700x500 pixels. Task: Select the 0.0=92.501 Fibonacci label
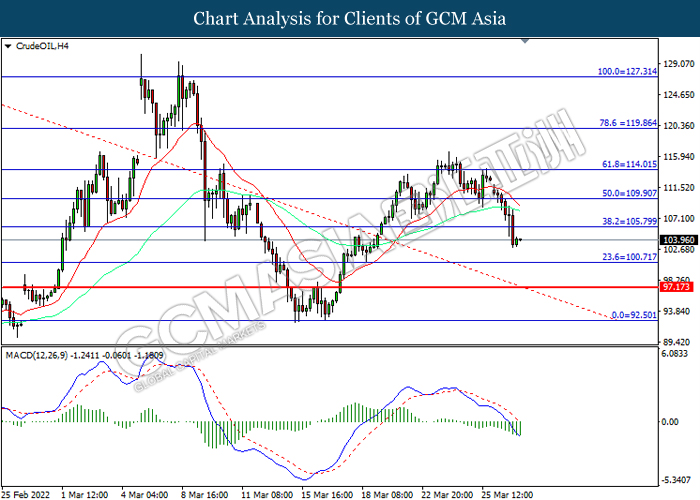coord(634,315)
